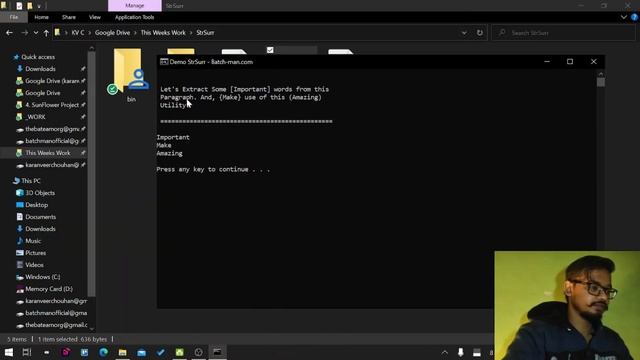Viewport: 640px width, 360px height.
Task: Go back using the Explorer back arrow
Action: pos(9,33)
